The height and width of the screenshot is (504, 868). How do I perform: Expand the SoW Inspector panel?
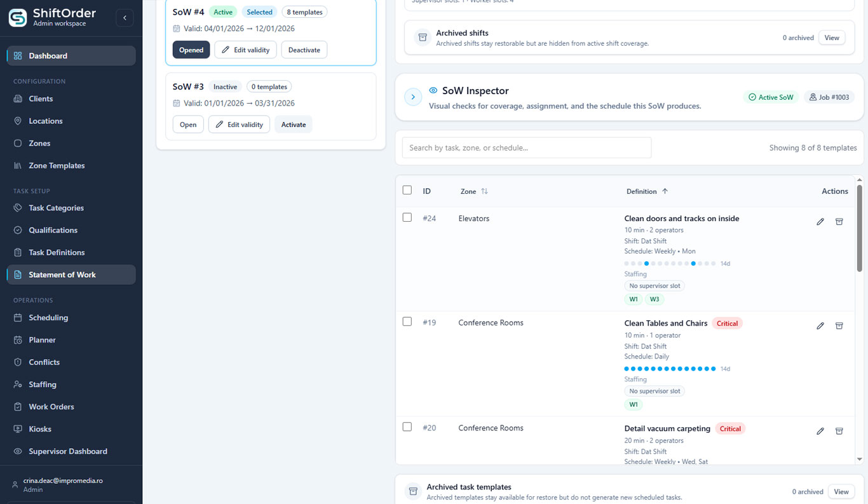pos(413,97)
